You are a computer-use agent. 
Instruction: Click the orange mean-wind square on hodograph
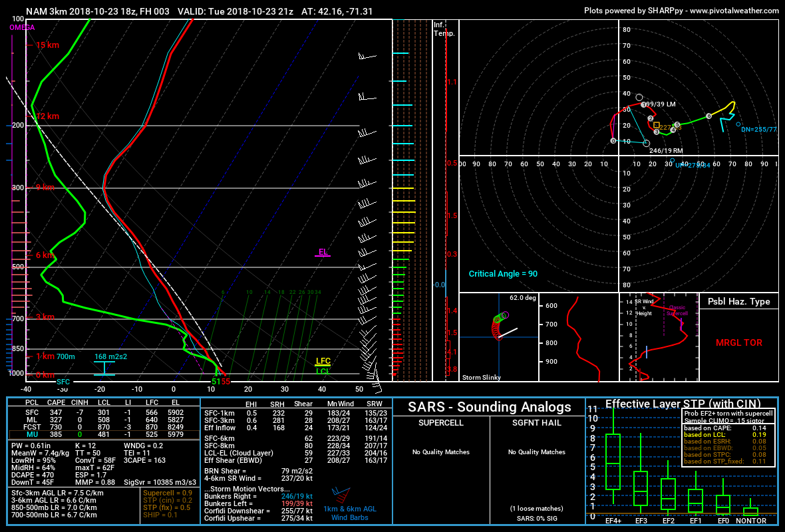(x=657, y=125)
